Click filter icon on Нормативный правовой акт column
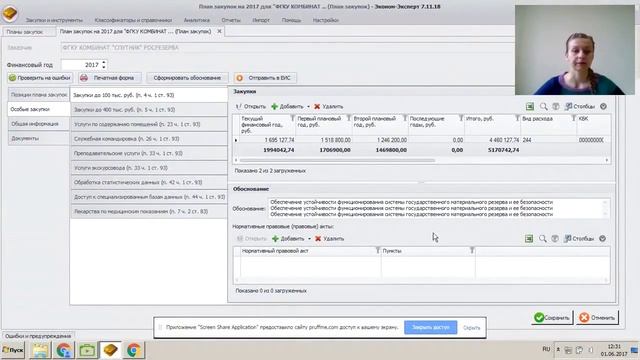The height and width of the screenshot is (360, 640). point(378,251)
